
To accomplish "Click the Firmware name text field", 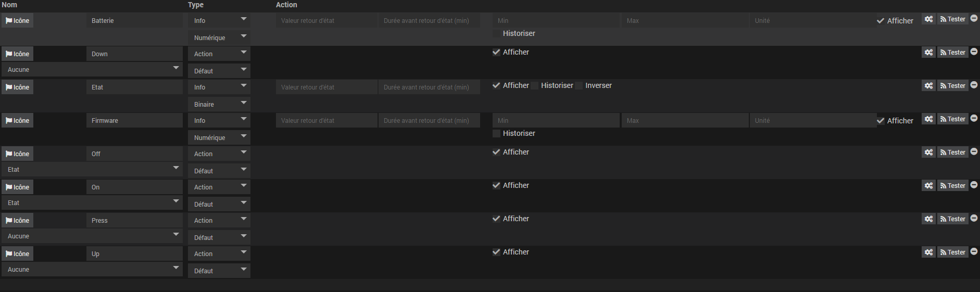I will [134, 121].
